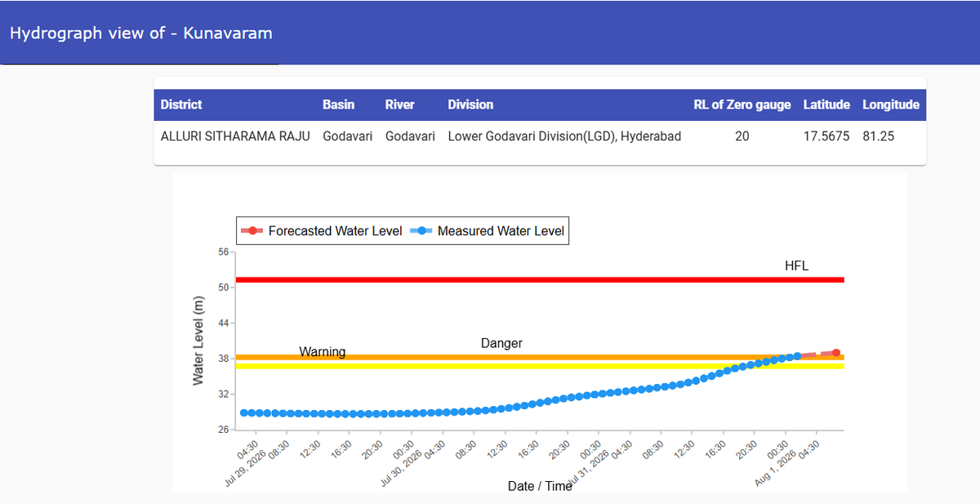Toggle Measured Water Level legend entry
The image size is (980, 504).
487,231
